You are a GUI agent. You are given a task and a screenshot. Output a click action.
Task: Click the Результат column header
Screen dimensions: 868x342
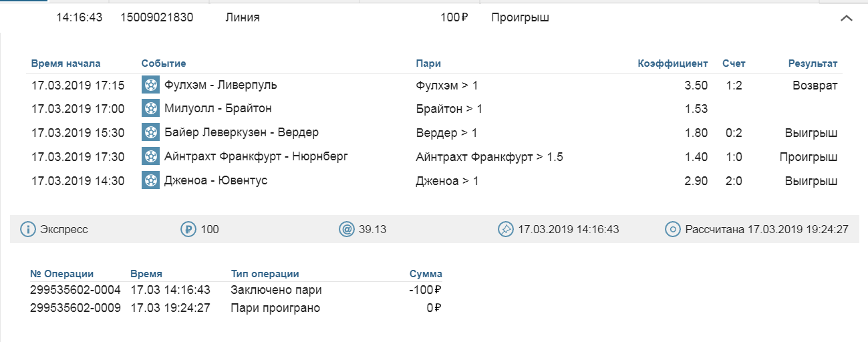[x=813, y=63]
